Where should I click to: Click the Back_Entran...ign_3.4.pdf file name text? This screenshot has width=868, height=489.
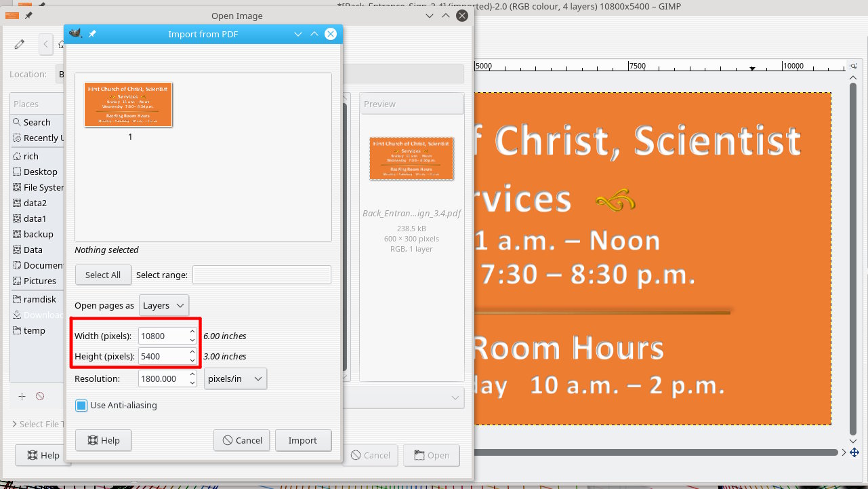[x=412, y=213]
